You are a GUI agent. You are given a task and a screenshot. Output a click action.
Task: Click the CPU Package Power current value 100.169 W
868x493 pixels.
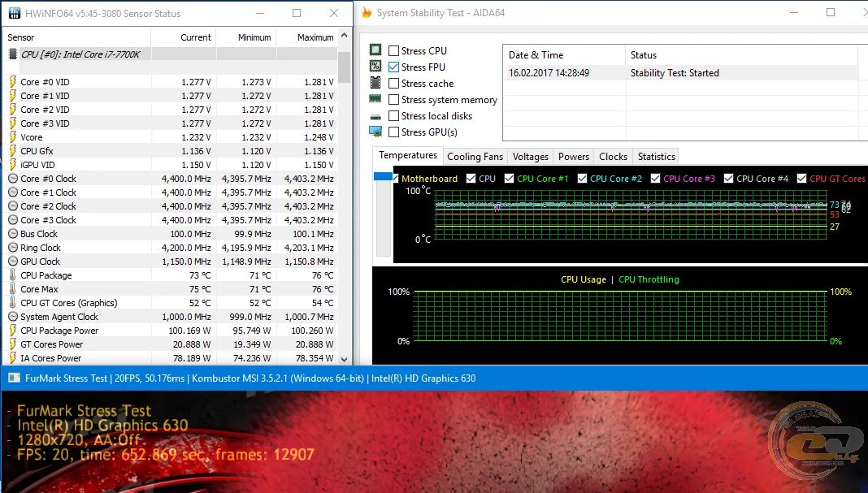[190, 331]
